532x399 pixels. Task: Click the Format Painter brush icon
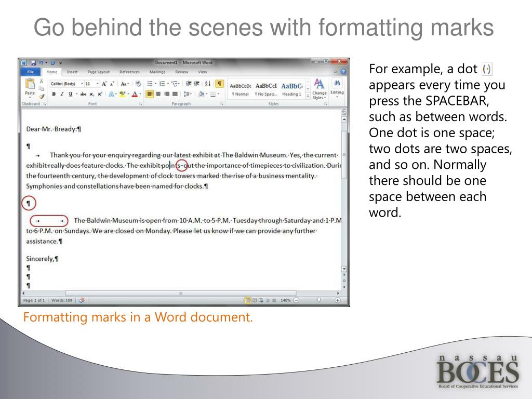point(42,96)
